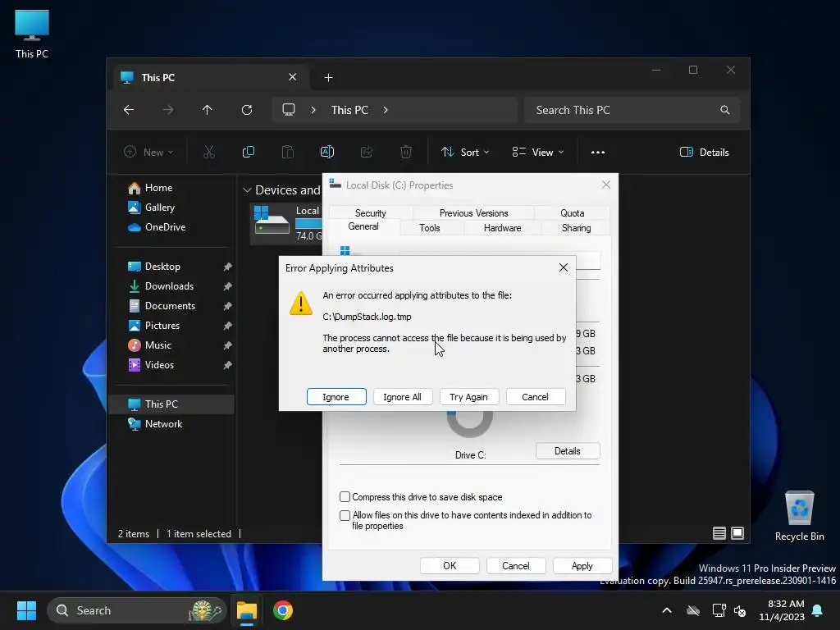840x630 pixels.
Task: Refresh the This PC folder view
Action: coord(247,110)
